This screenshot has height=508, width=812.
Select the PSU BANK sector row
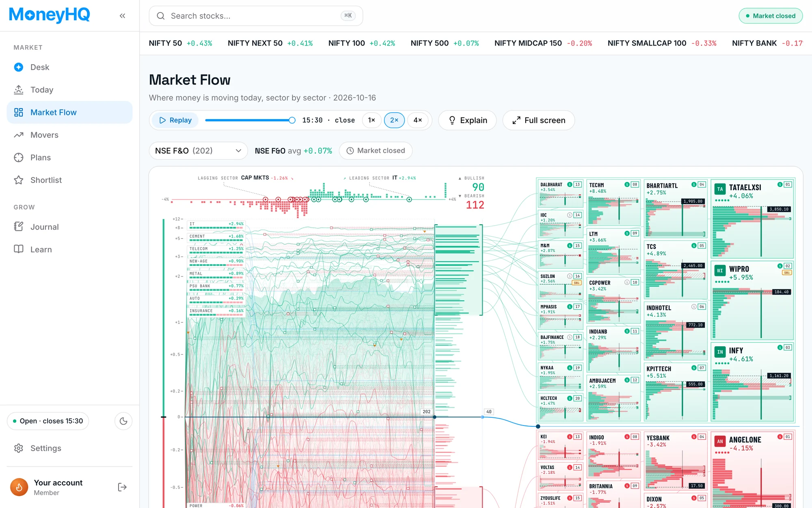[216, 287]
